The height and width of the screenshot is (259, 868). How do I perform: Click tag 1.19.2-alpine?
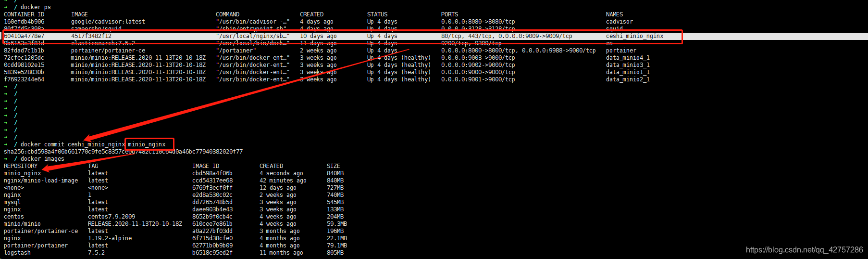point(110,238)
